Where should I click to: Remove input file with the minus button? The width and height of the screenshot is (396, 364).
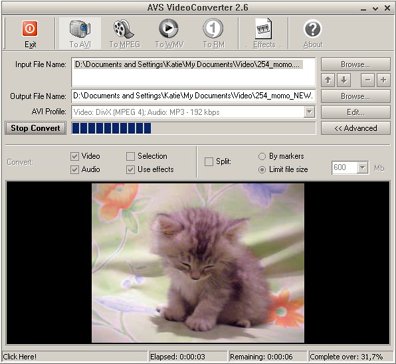tap(368, 80)
